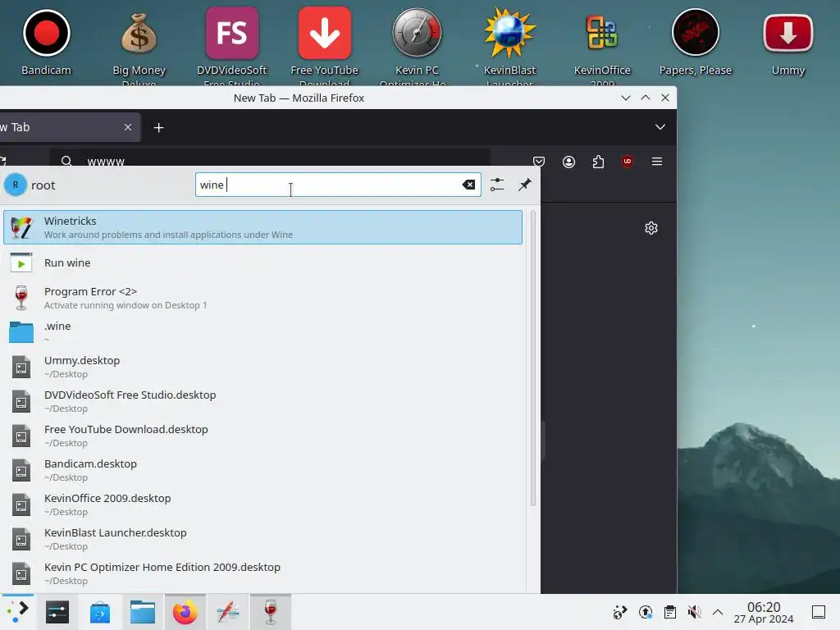The image size is (840, 630).
Task: Click the launcher search field with wine
Action: (x=338, y=185)
